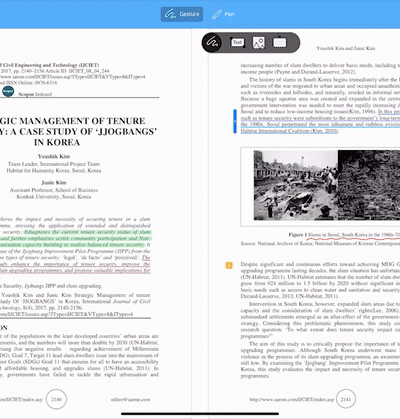Click author name 'Youshik Kim' on title page
Screen dimensions: 400x419
point(54,156)
